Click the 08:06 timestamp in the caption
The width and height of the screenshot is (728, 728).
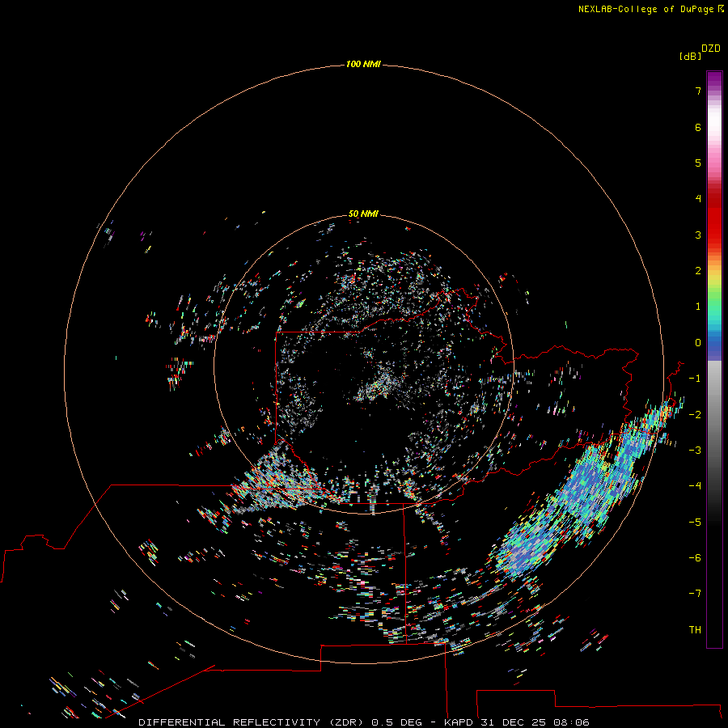point(572,722)
